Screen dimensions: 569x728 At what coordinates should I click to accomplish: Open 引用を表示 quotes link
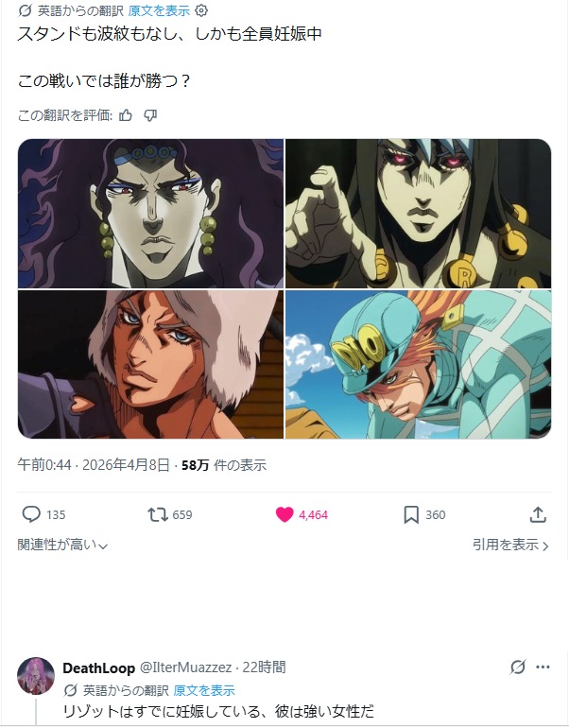(511, 545)
